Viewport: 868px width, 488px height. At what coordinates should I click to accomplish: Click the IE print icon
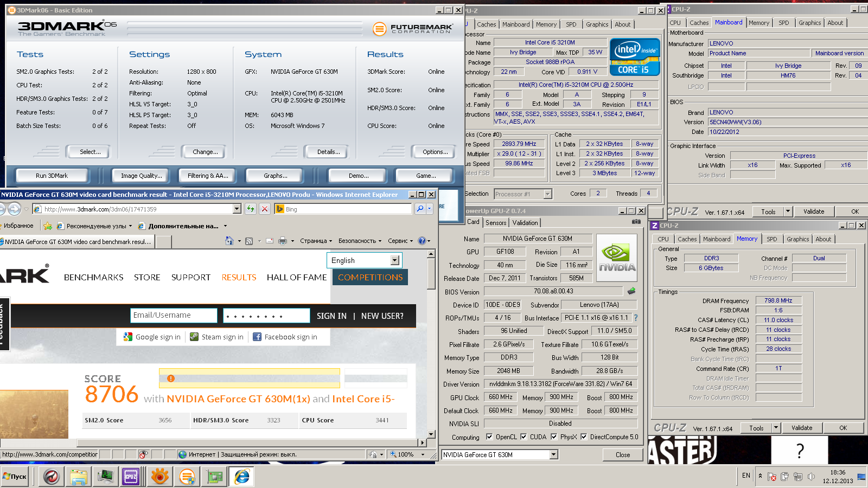283,241
